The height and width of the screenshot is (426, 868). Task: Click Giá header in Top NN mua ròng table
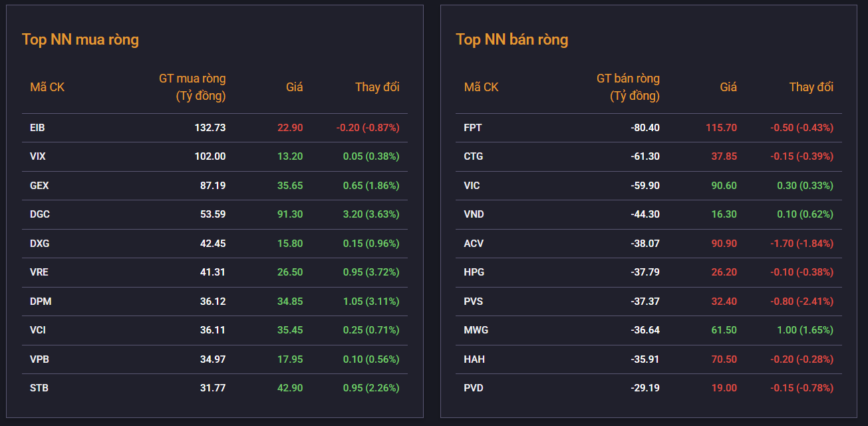[x=294, y=87]
